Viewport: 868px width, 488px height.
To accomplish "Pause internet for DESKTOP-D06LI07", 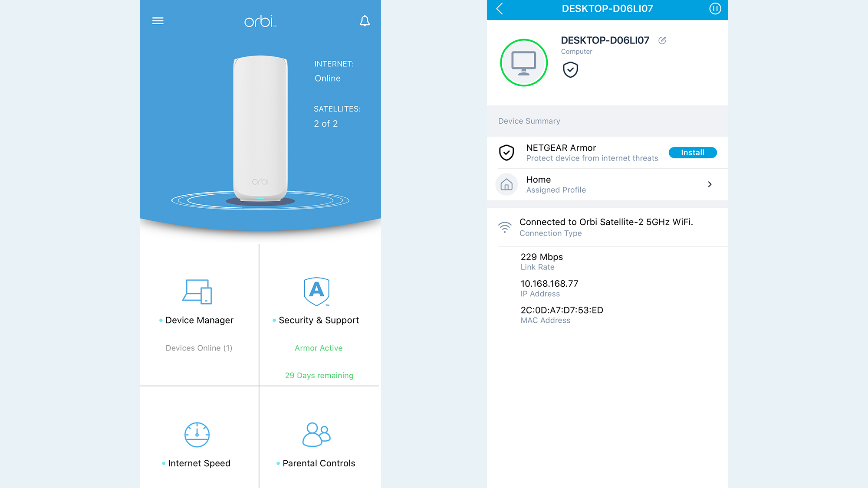I will 715,9.
